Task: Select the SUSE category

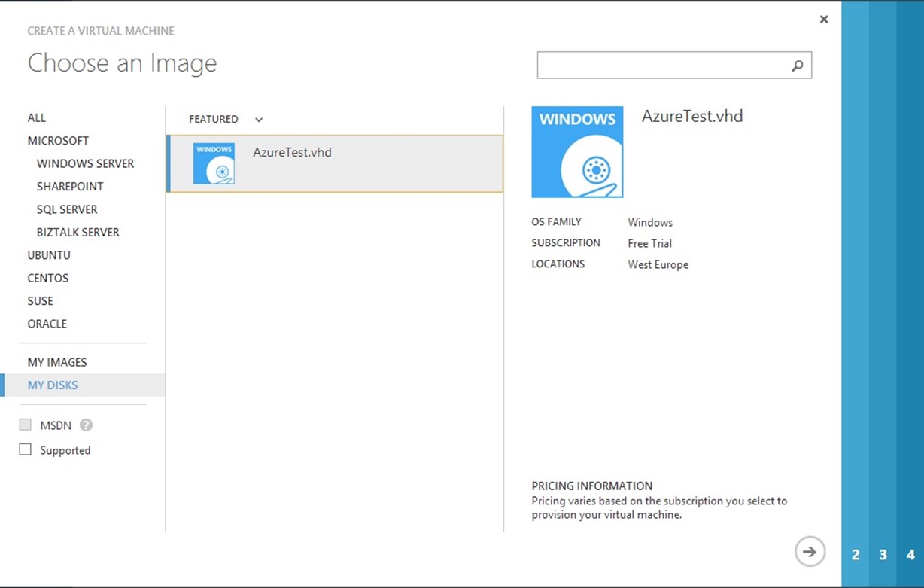Action: [41, 301]
